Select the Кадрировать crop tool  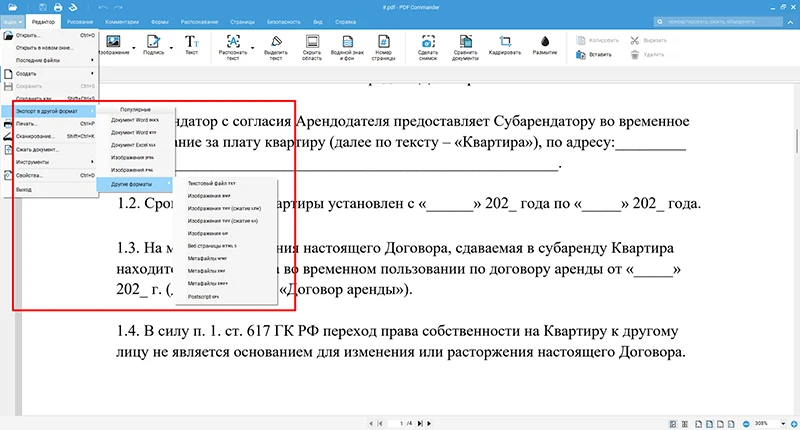(x=505, y=45)
